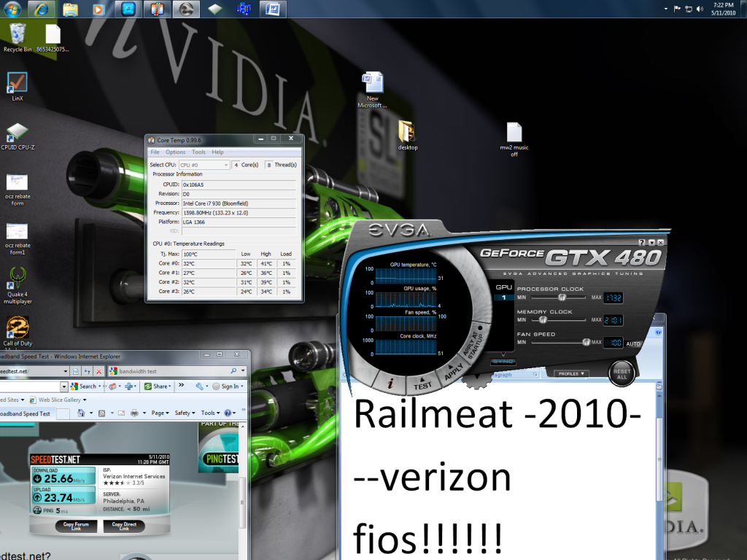Screen dimensions: 747x560
Task: Open the Core Temp File menu
Action: 155,152
